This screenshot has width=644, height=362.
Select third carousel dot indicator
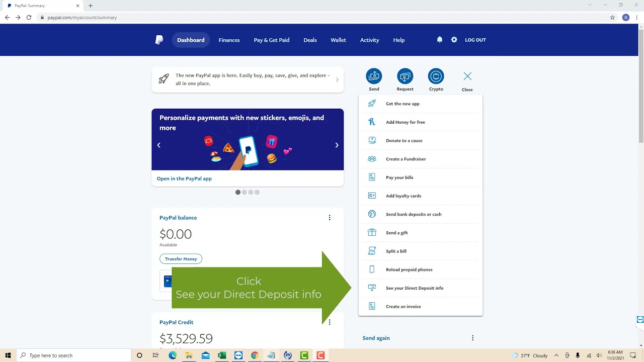click(251, 192)
